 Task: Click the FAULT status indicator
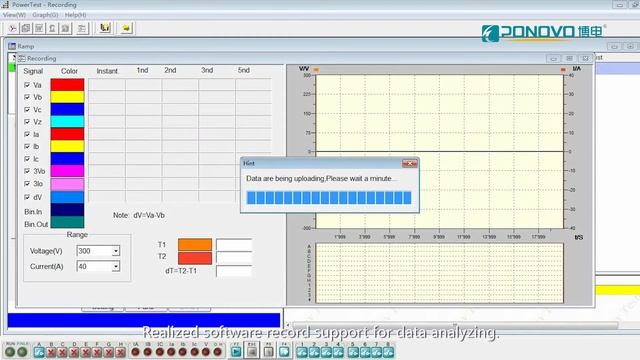22,351
